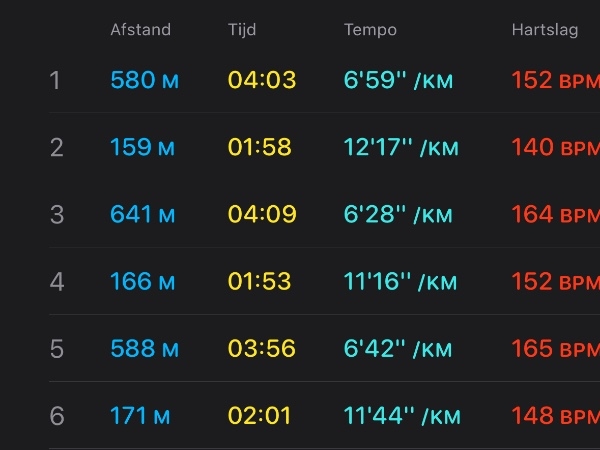This screenshot has width=600, height=450.
Task: Click the 165 BPM heart rate value
Action: (556, 348)
